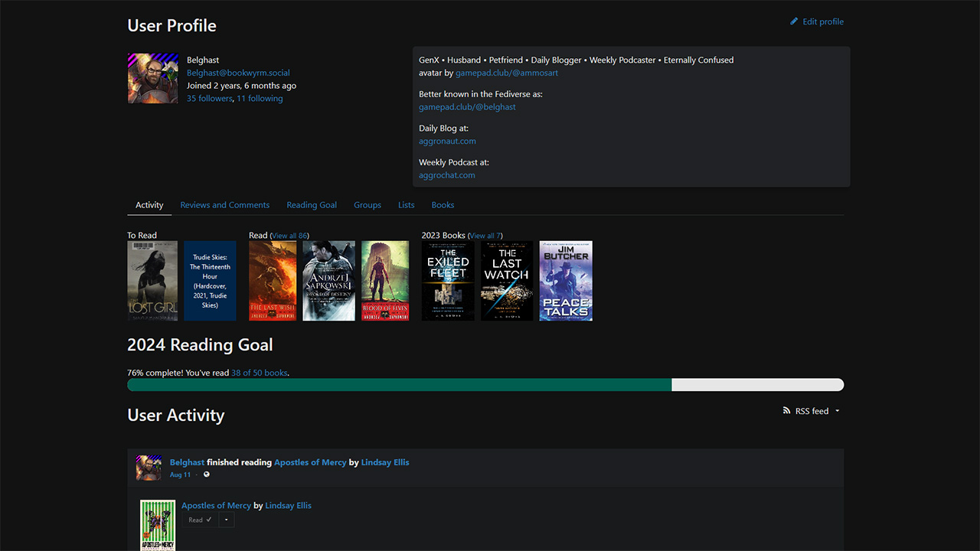980x551 pixels.
Task: Open the 11 following link
Action: click(260, 98)
